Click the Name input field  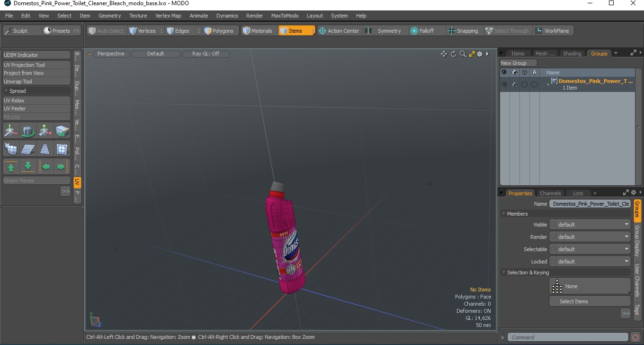pos(590,204)
